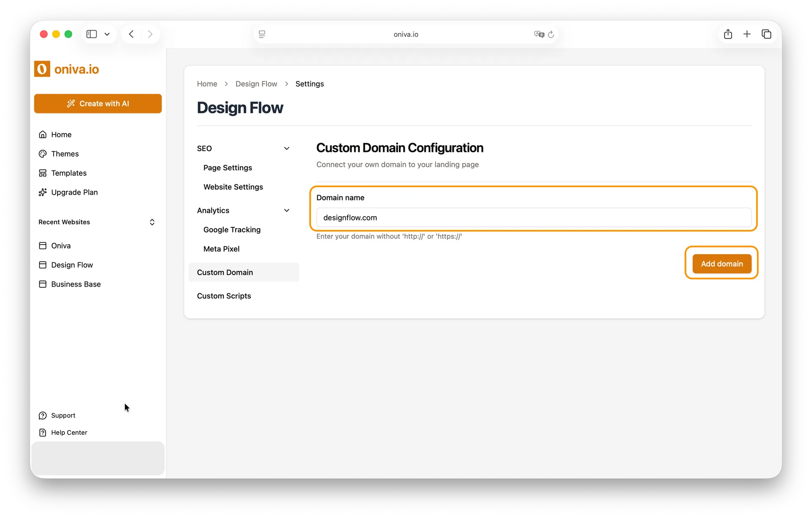The image size is (812, 518).
Task: Open the Help Center
Action: pos(69,432)
